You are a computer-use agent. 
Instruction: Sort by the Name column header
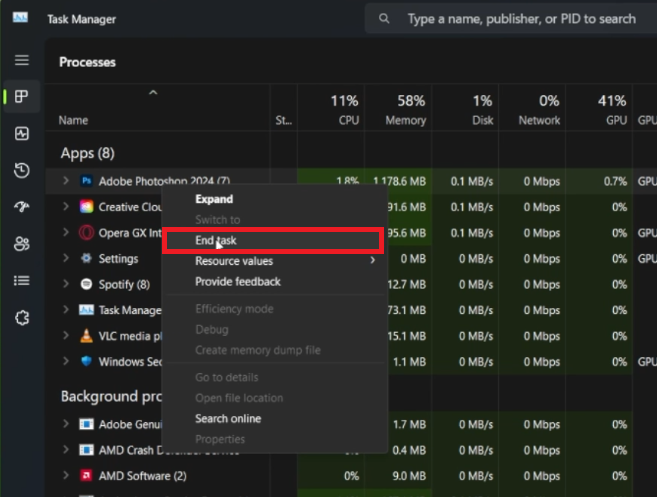(158, 108)
